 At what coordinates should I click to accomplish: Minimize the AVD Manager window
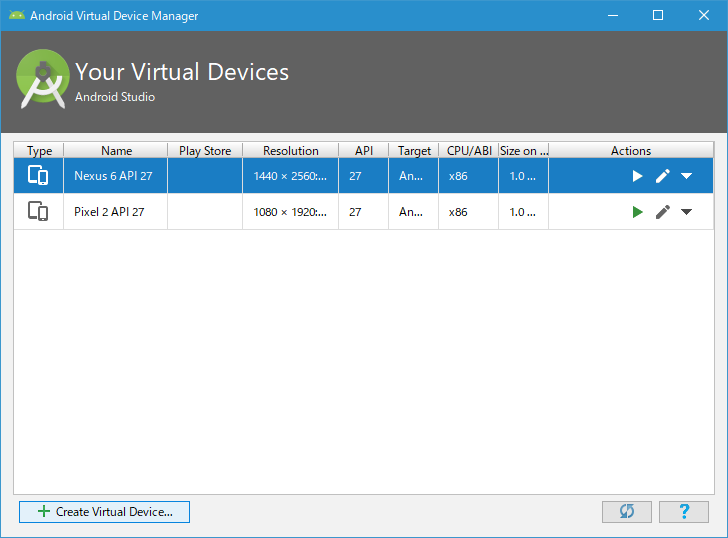[613, 15]
